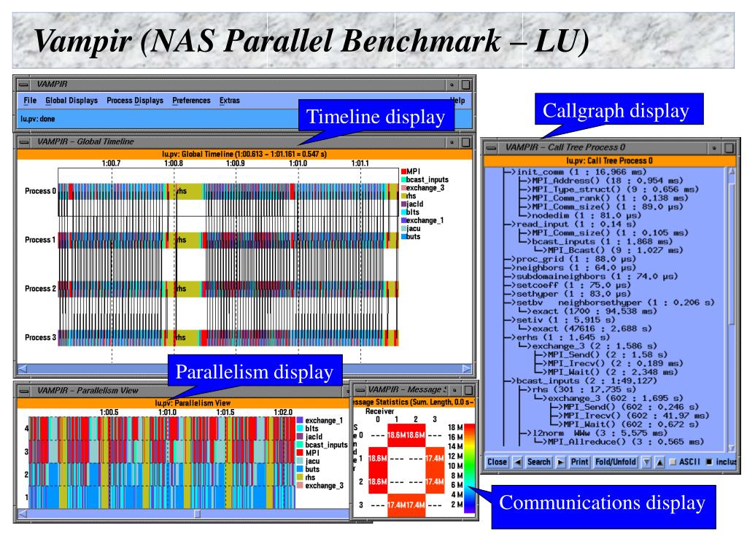
Task: Maximize the Global Timeline window
Action: (465, 142)
